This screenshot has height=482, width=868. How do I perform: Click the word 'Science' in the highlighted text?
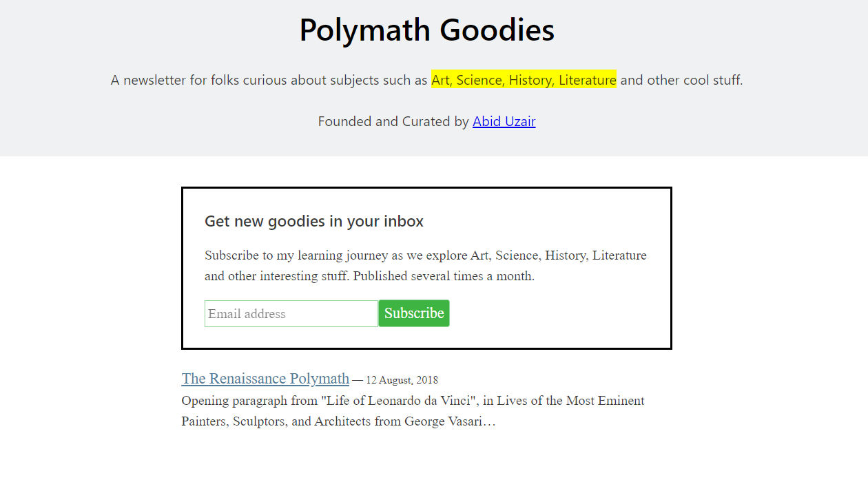[x=480, y=81]
